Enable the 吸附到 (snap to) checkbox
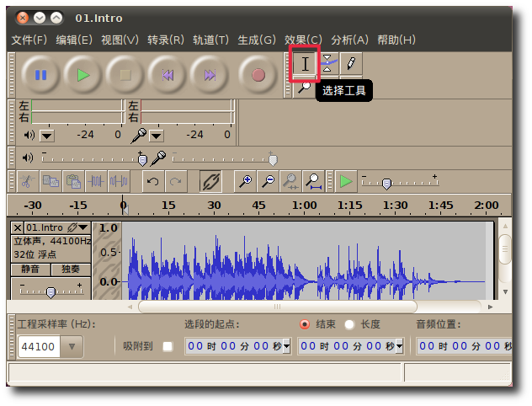The image size is (532, 406). [x=168, y=346]
